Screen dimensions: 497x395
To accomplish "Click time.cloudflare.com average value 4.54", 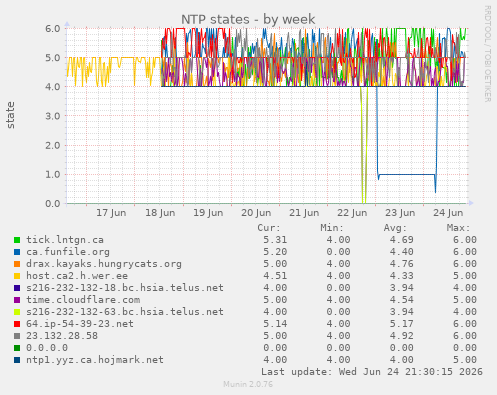I will [x=401, y=300].
